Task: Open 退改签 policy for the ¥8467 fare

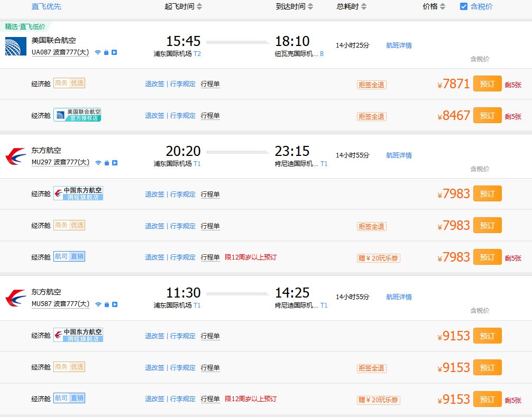Action: coord(155,116)
